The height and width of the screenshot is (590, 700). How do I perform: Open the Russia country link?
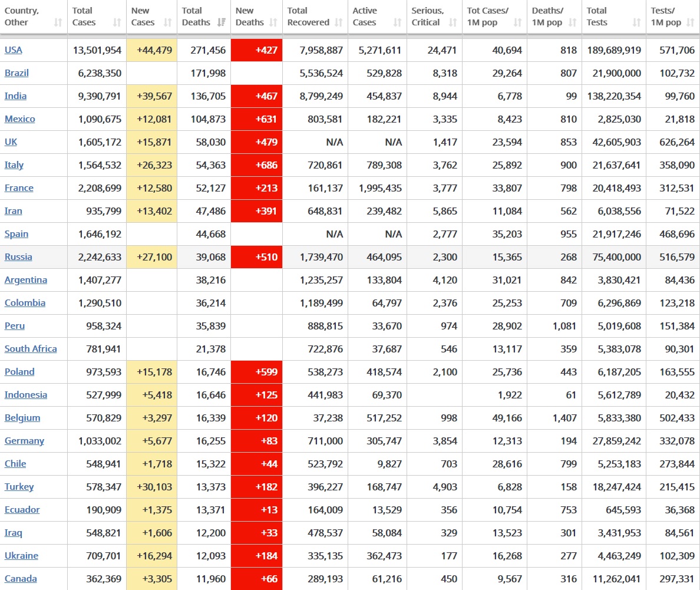click(18, 257)
